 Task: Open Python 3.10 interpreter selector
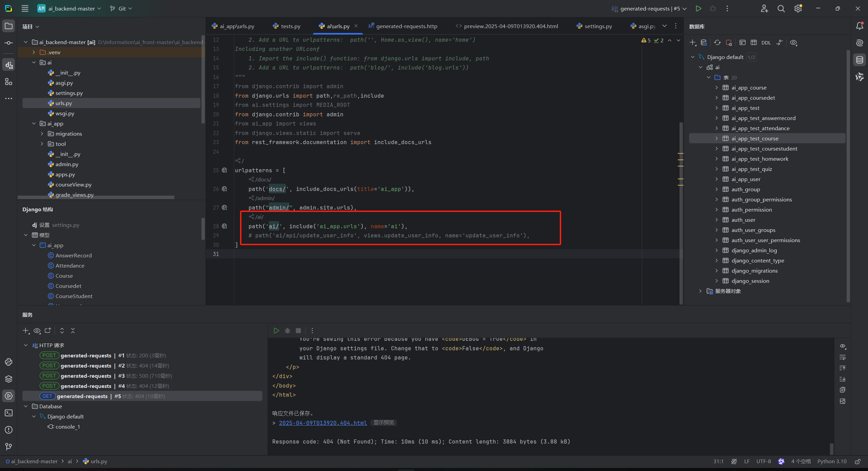[832, 462]
